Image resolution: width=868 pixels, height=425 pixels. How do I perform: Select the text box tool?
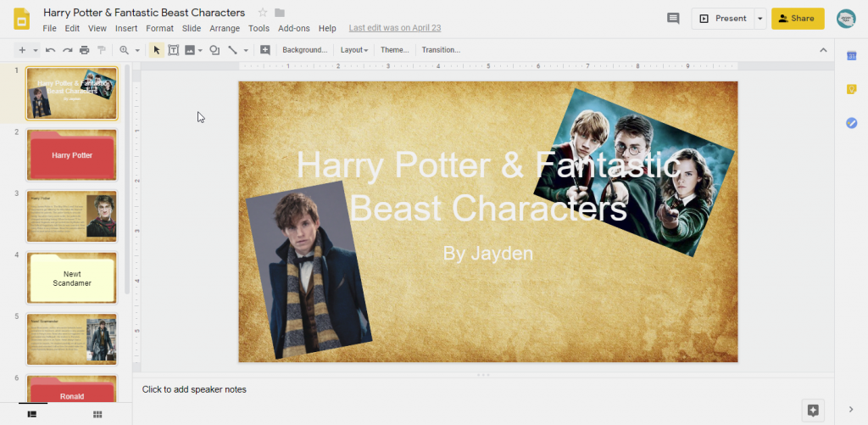coord(173,50)
